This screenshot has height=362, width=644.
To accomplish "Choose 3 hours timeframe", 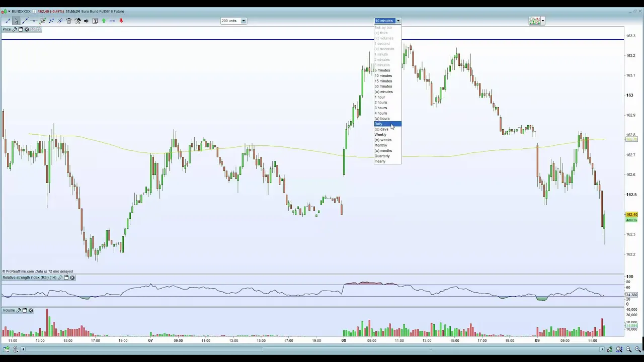I will coord(387,108).
